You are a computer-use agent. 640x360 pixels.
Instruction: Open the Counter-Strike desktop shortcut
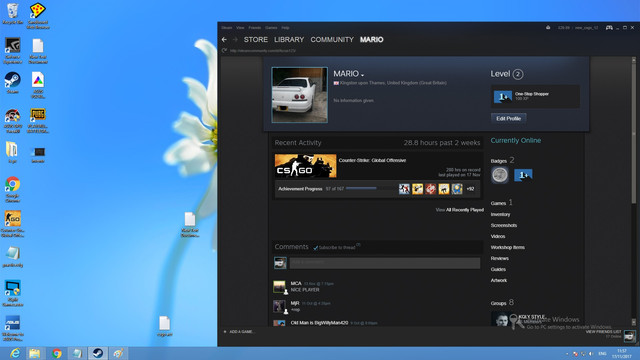pos(12,224)
